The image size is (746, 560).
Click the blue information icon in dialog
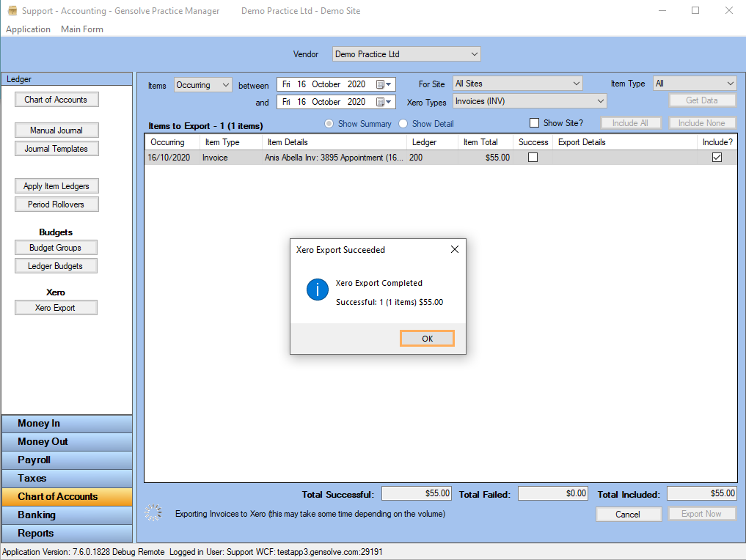point(317,290)
